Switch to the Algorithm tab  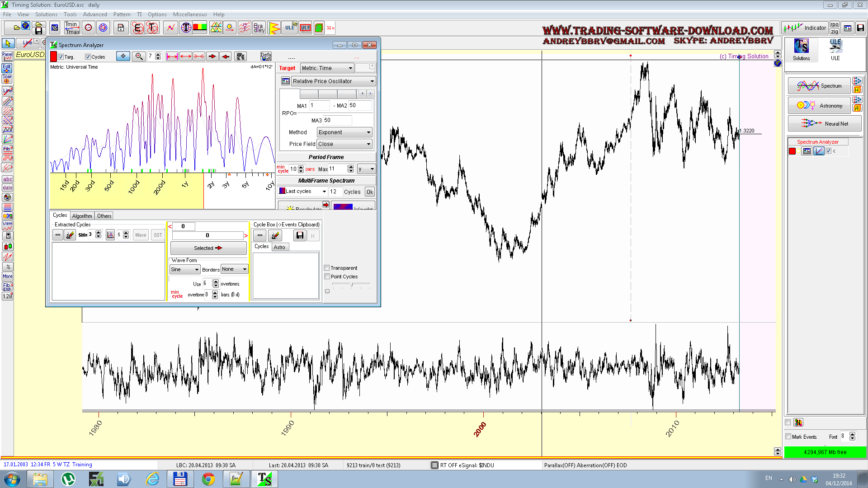point(82,216)
